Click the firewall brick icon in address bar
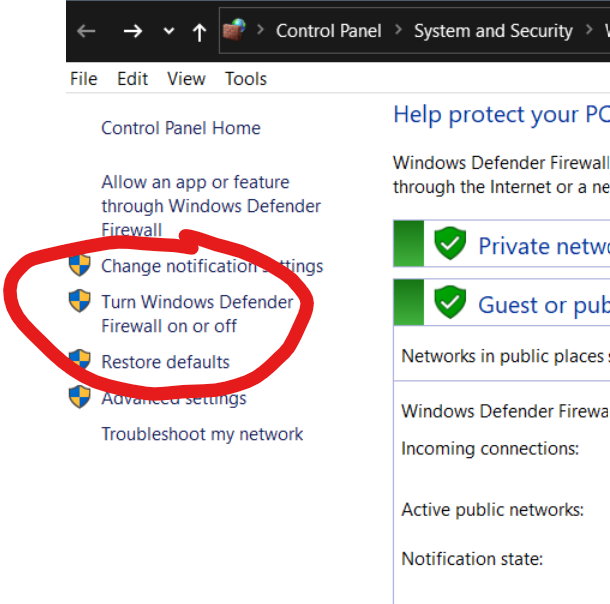The width and height of the screenshot is (610, 604). tap(234, 30)
